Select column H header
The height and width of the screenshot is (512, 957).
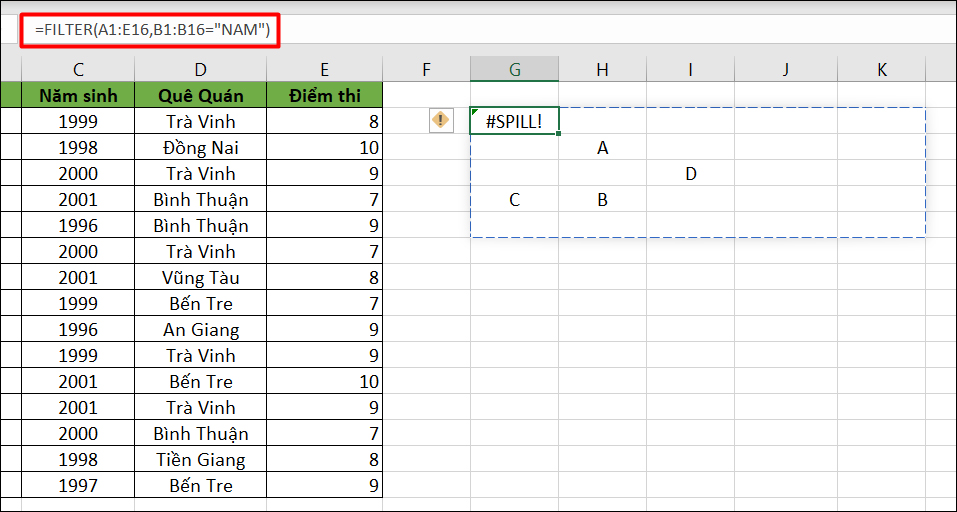point(602,70)
